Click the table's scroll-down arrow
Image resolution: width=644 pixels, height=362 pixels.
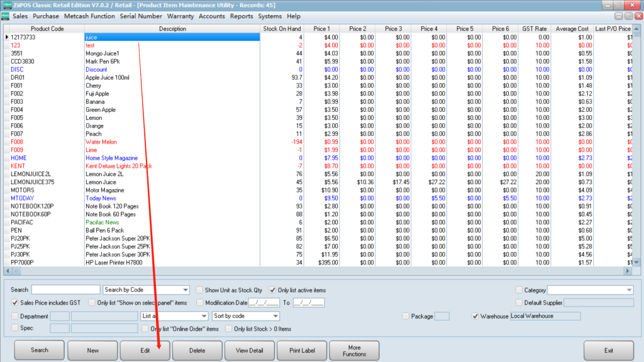tap(636, 262)
